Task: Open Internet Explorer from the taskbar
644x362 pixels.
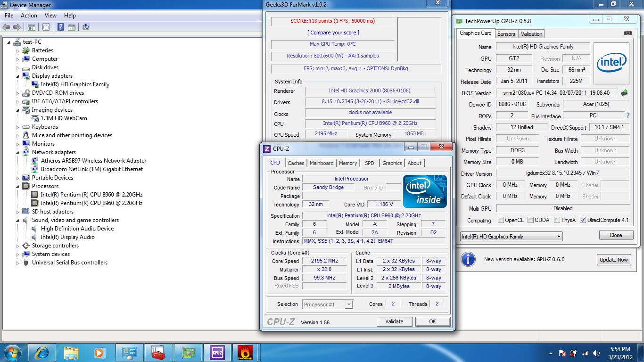Action: click(x=42, y=353)
